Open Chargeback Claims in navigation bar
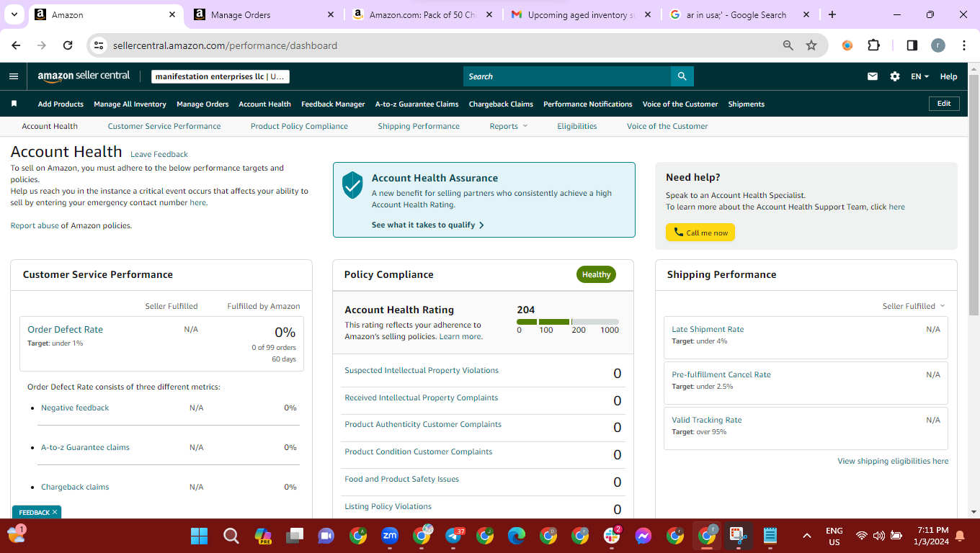The image size is (980, 553). (501, 104)
